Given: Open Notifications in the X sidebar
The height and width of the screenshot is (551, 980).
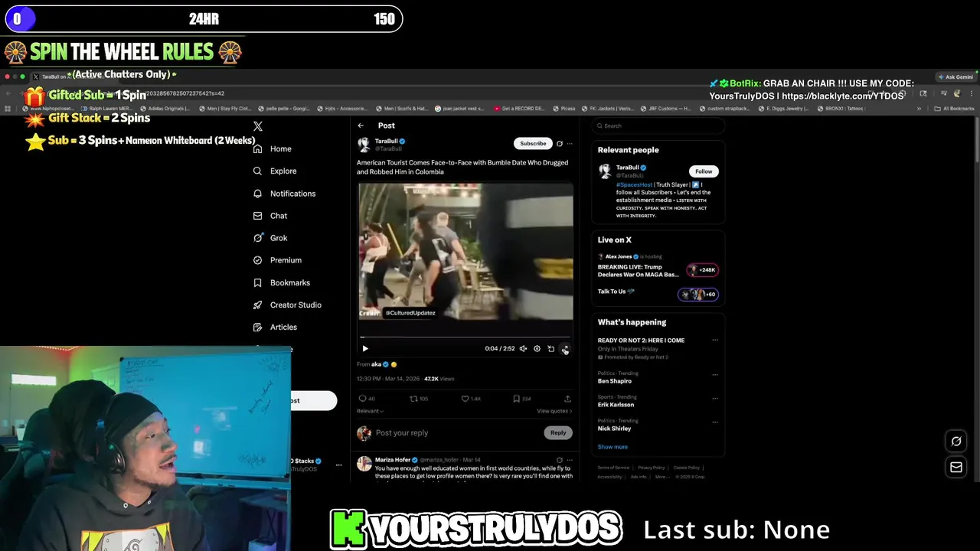Looking at the screenshot, I should tap(284, 194).
